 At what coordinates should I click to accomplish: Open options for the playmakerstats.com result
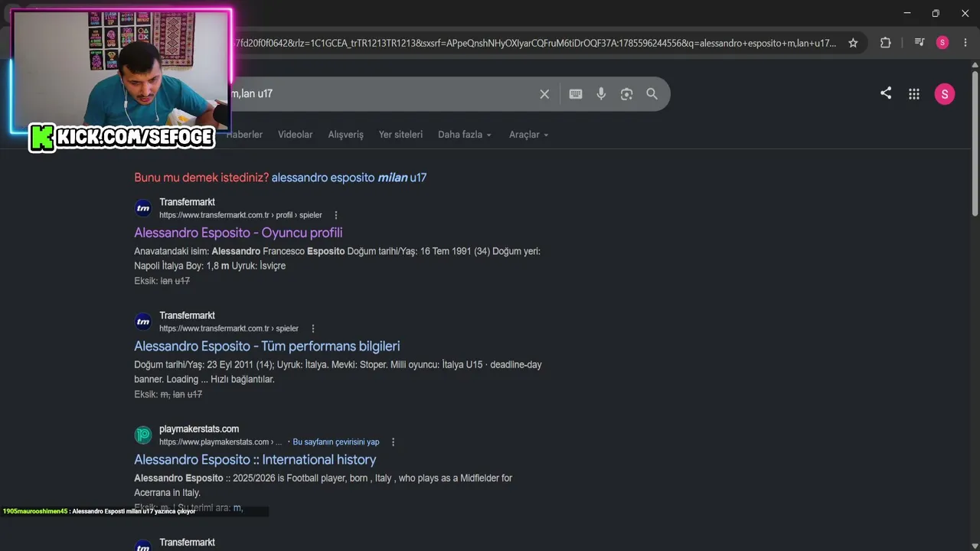point(393,442)
